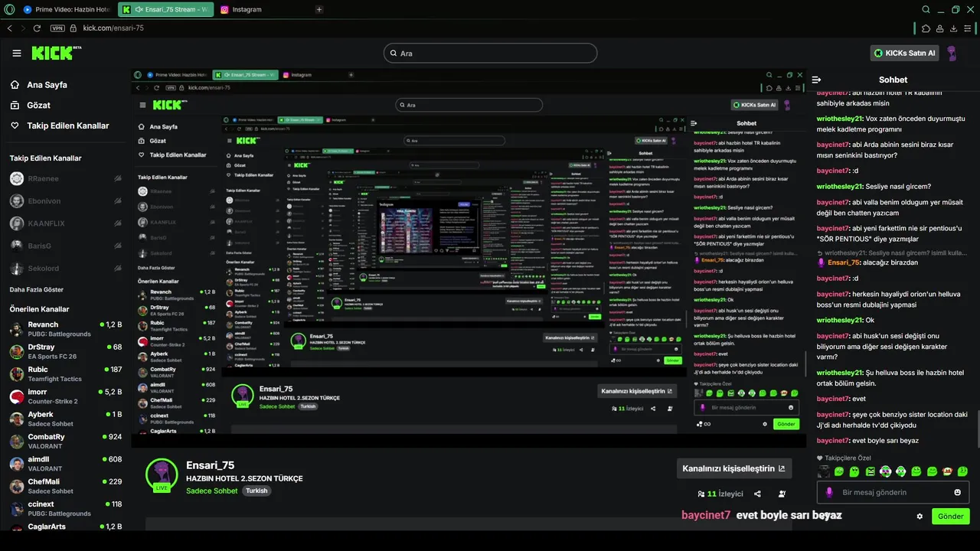Open the emoji picker in message box
Image resolution: width=980 pixels, height=551 pixels.
click(957, 492)
